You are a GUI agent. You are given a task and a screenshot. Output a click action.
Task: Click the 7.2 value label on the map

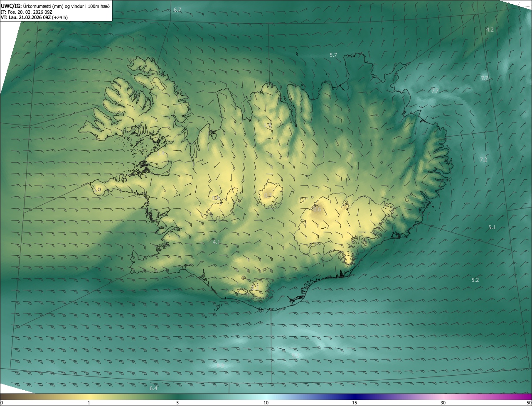pos(483,159)
